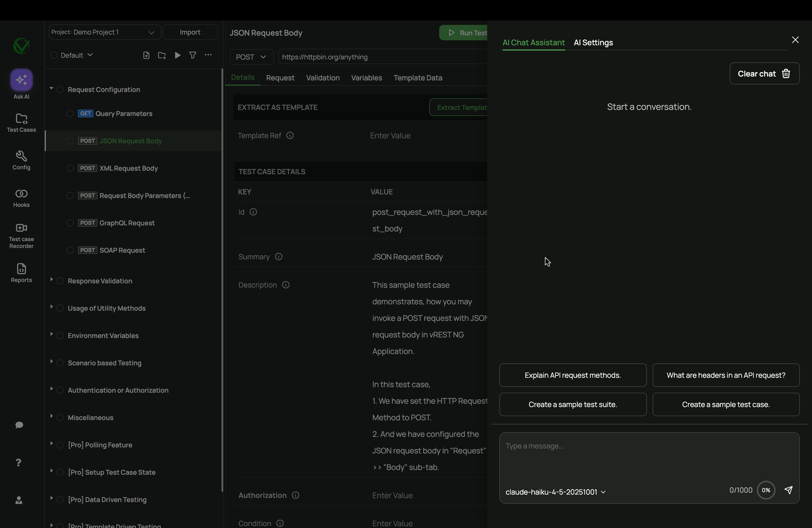Select the Query Parameters test case checkbox

70,113
